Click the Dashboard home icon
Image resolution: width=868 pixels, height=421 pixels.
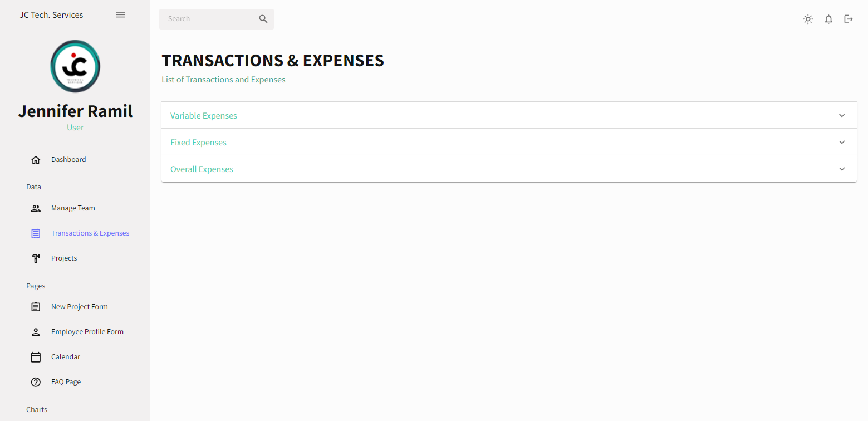pyautogui.click(x=36, y=160)
